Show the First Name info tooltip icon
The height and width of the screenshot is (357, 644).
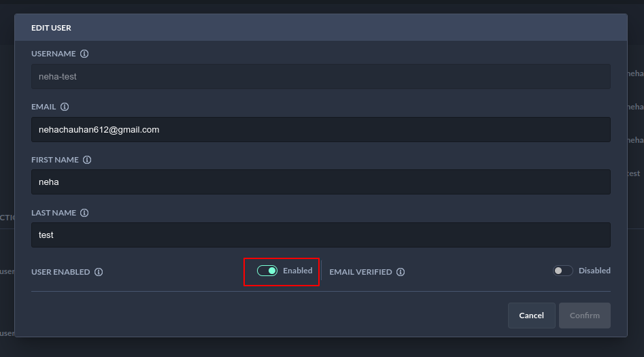pyautogui.click(x=87, y=160)
